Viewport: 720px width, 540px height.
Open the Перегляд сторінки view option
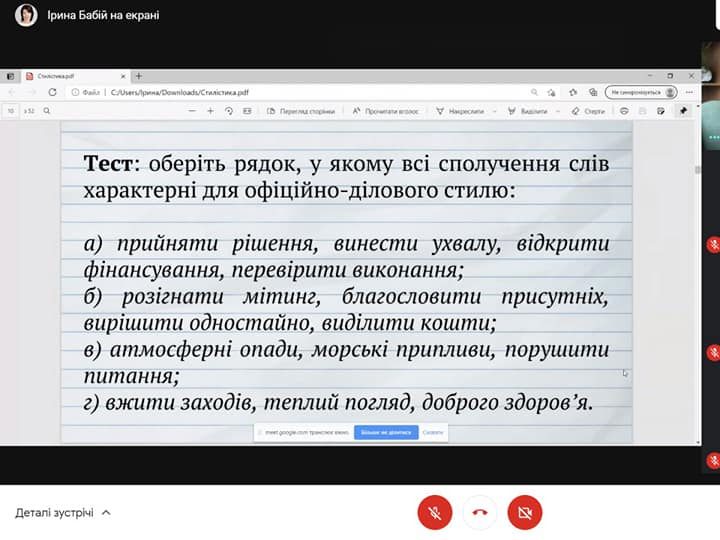[x=302, y=111]
